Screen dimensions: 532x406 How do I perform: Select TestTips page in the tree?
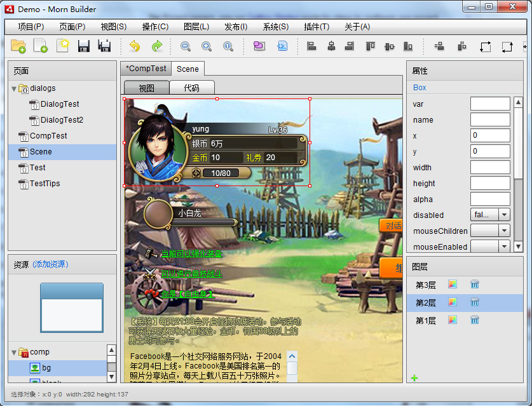(x=44, y=184)
